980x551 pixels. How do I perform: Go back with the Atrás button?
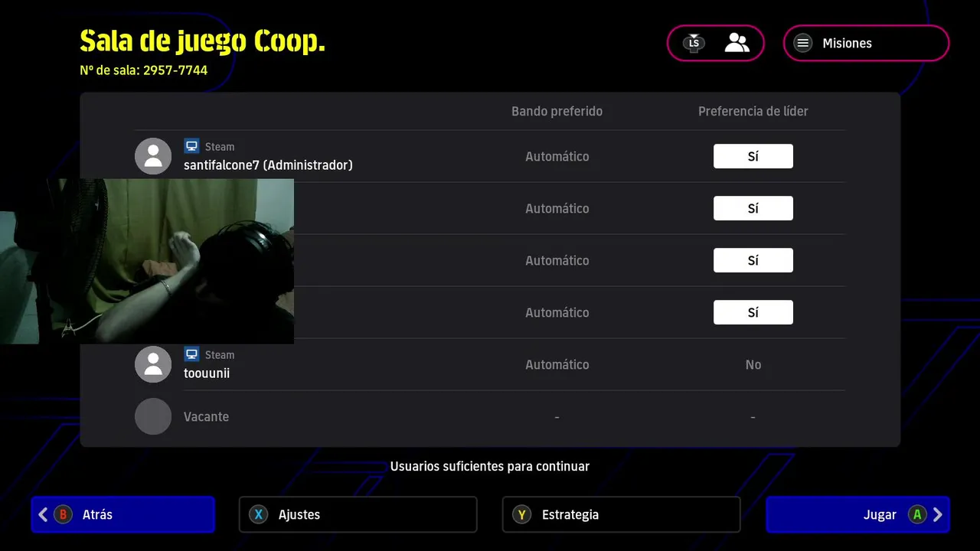(x=123, y=514)
